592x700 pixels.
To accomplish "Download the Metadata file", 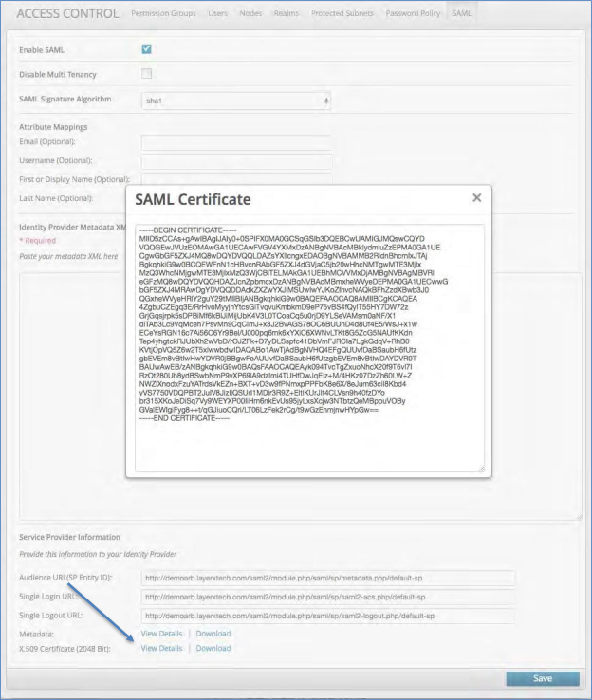I will 213,633.
